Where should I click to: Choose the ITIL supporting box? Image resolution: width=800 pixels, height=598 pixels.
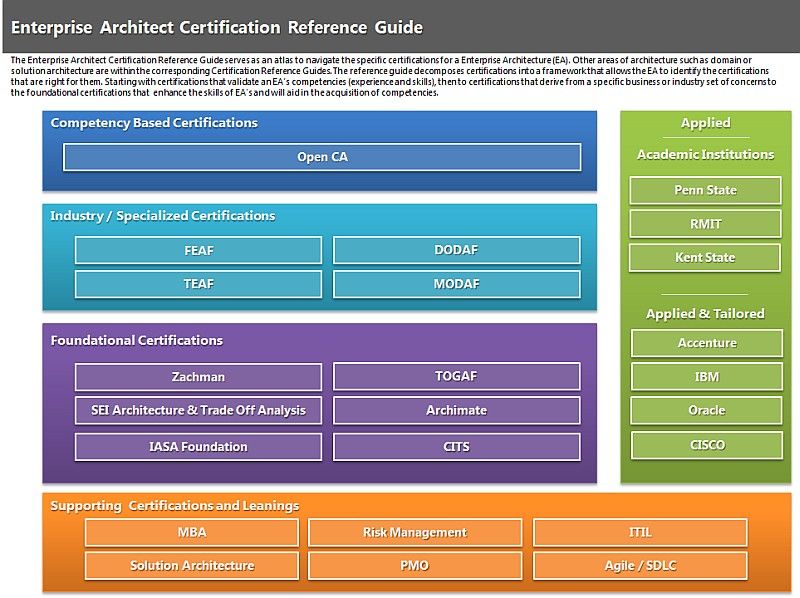pos(640,533)
